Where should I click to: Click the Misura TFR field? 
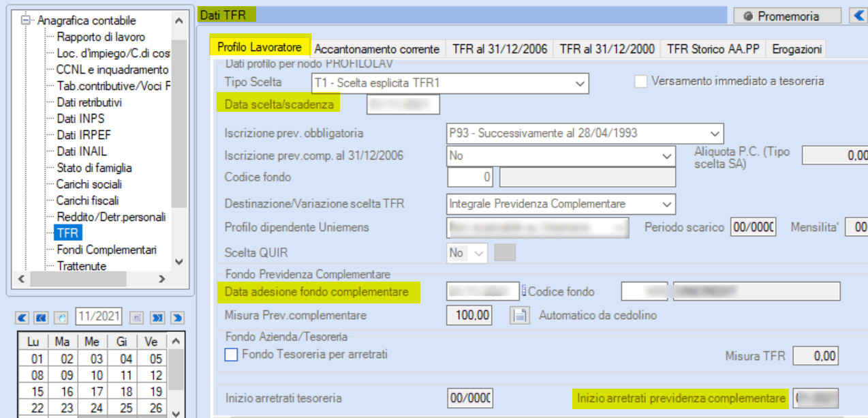[816, 355]
